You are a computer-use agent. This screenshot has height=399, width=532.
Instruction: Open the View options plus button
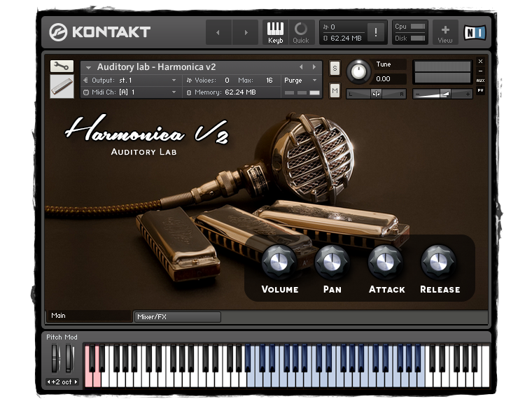click(x=444, y=32)
